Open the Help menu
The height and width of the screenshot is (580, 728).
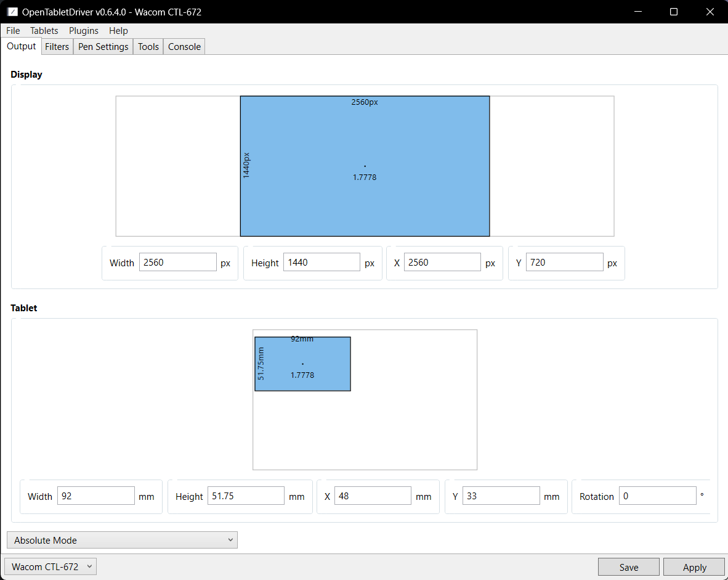[118, 31]
